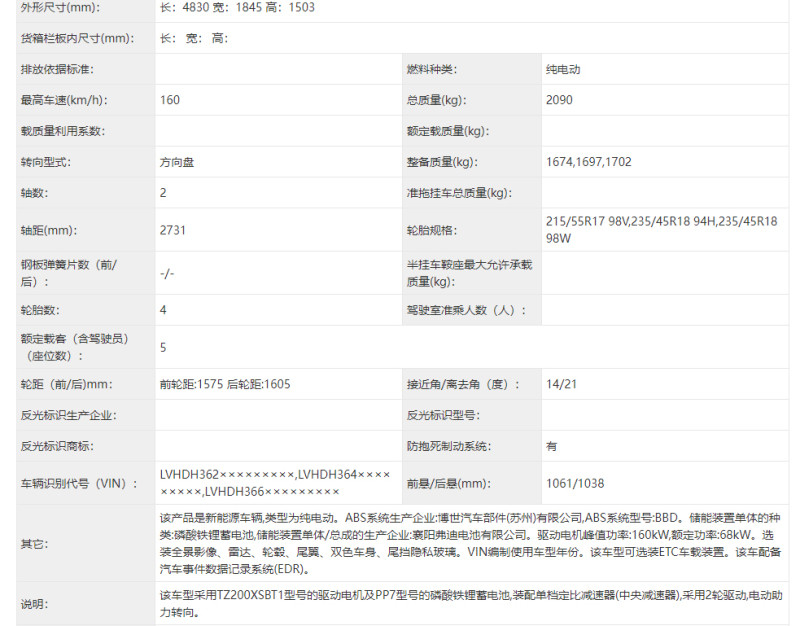Click the 轮距（前/后)mm label
The height and width of the screenshot is (626, 800).
67,384
